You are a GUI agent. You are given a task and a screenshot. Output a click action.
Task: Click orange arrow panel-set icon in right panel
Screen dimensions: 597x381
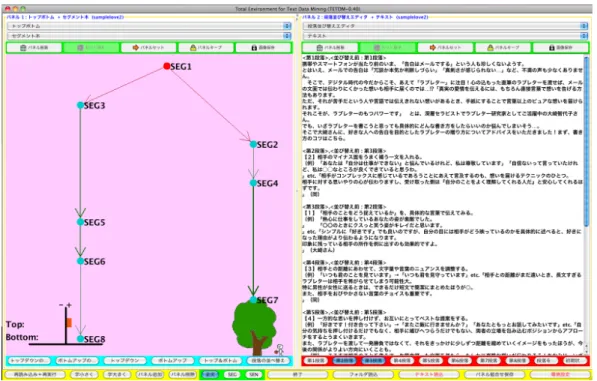pyautogui.click(x=432, y=48)
